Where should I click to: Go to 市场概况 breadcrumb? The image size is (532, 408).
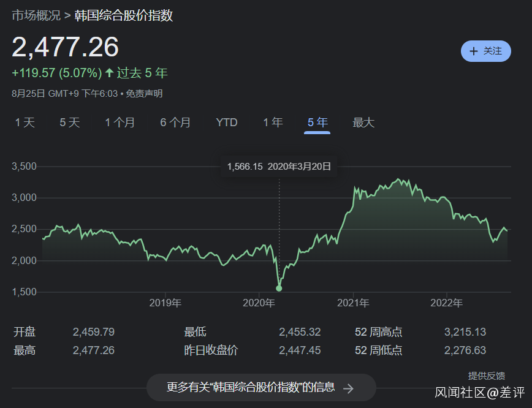point(36,15)
